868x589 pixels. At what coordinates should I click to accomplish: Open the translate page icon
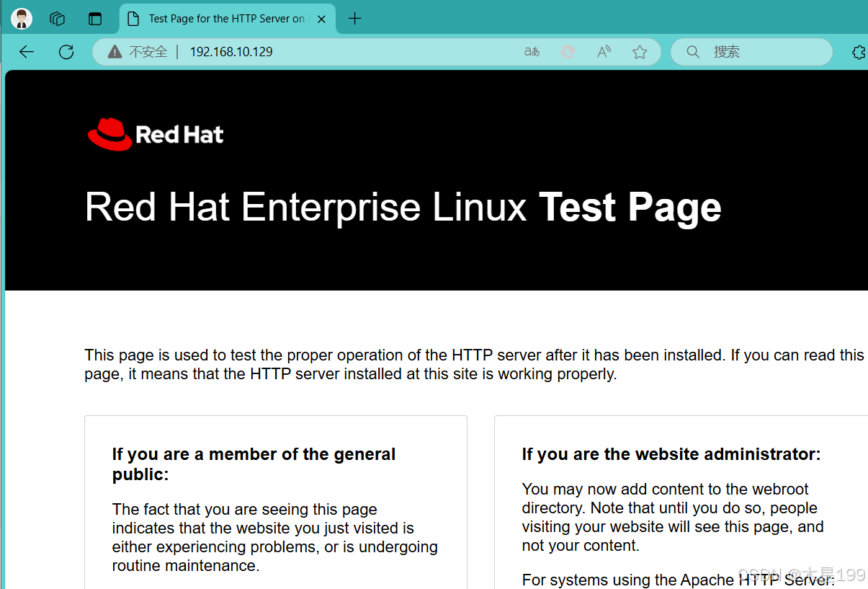coord(532,52)
